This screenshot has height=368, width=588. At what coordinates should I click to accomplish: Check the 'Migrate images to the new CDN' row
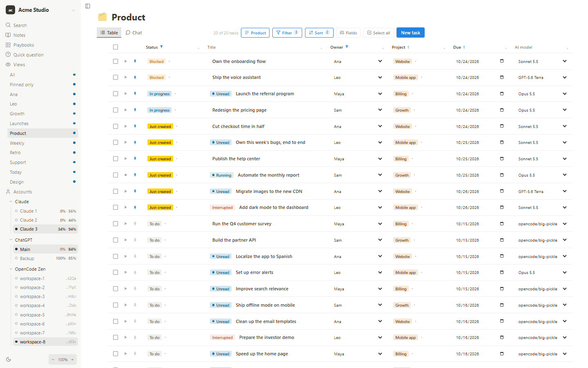pyautogui.click(x=116, y=191)
